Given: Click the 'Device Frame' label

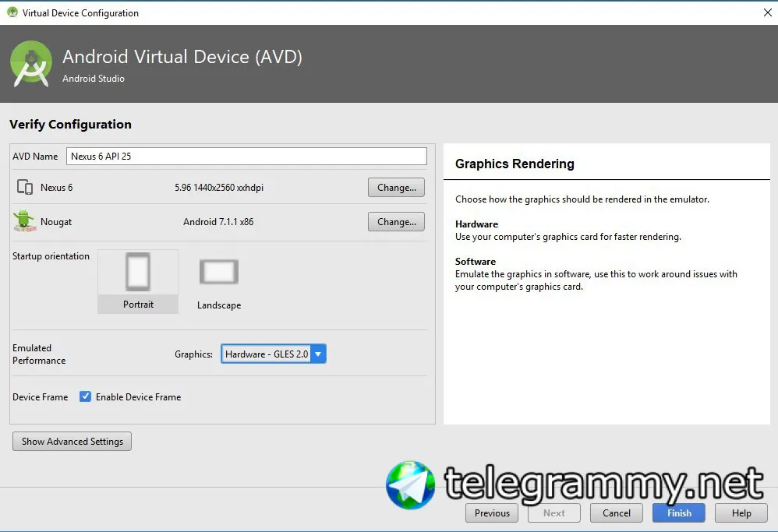Looking at the screenshot, I should 41,396.
